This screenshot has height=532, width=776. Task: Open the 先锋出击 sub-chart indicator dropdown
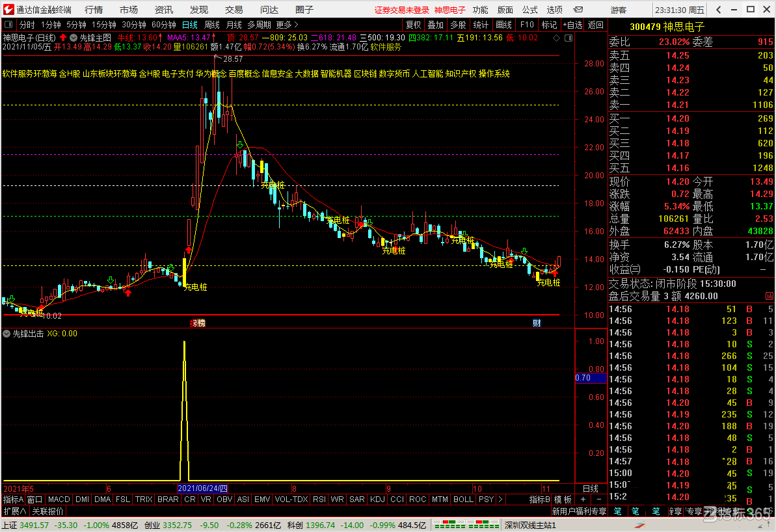[7, 334]
